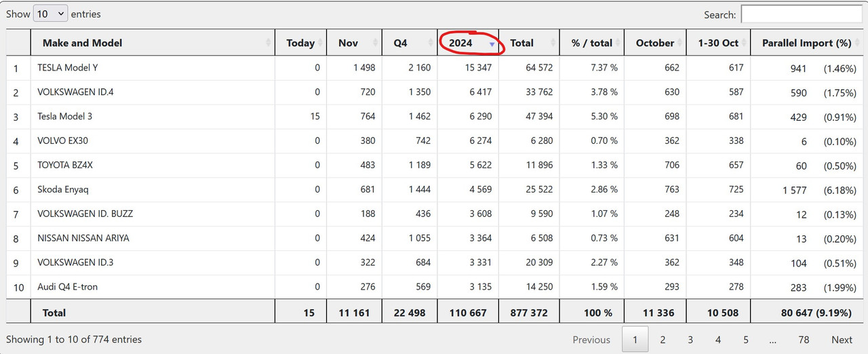The image size is (868, 354).
Task: Click Nov value 1 498 for Model Y
Action: tap(364, 68)
